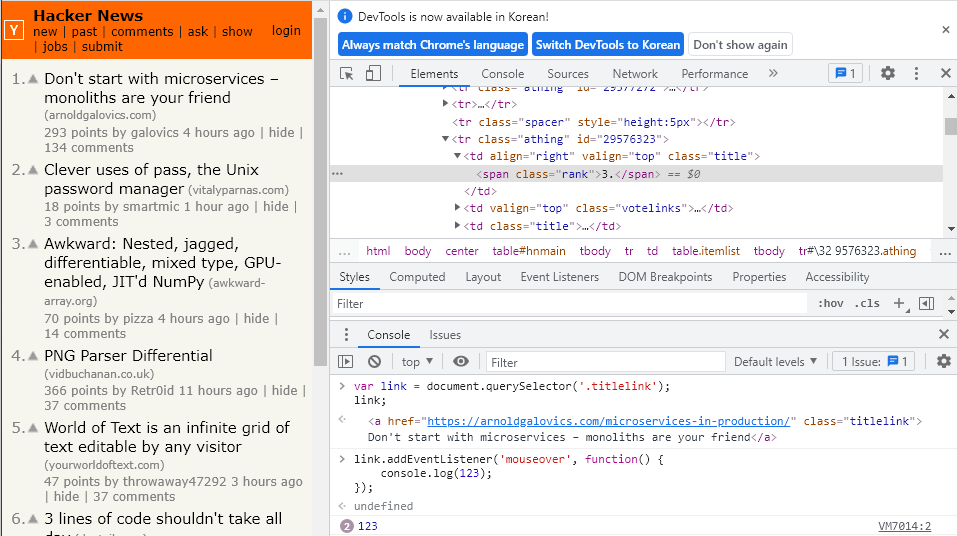Screen dimensions: 957x536
Task: Select the span class rank element row
Action: [x=637, y=174]
